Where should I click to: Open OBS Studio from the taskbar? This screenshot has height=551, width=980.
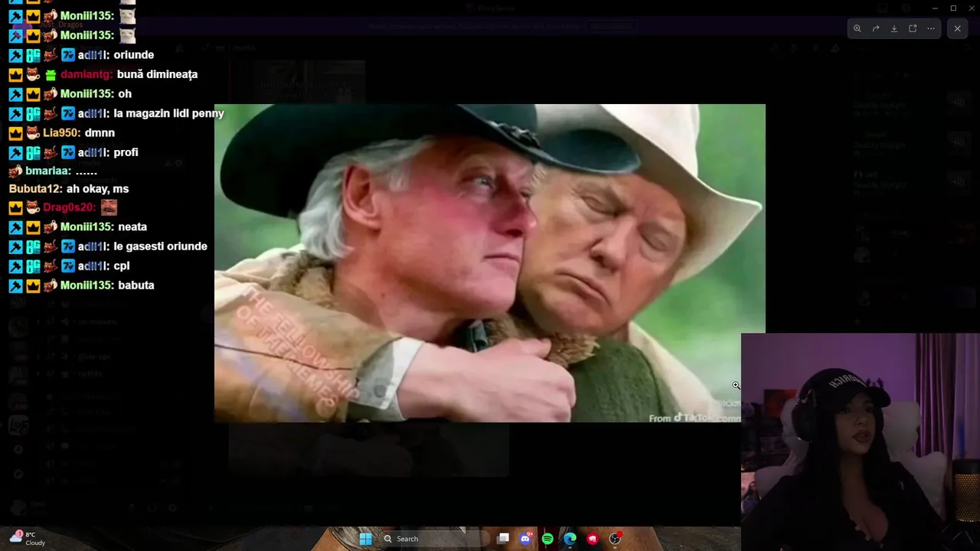coord(615,539)
